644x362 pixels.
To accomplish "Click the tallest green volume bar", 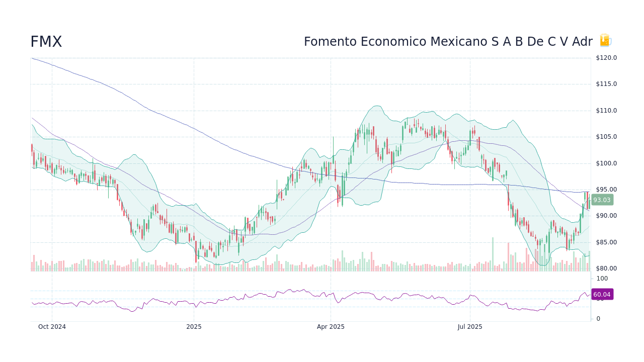I will click(492, 254).
